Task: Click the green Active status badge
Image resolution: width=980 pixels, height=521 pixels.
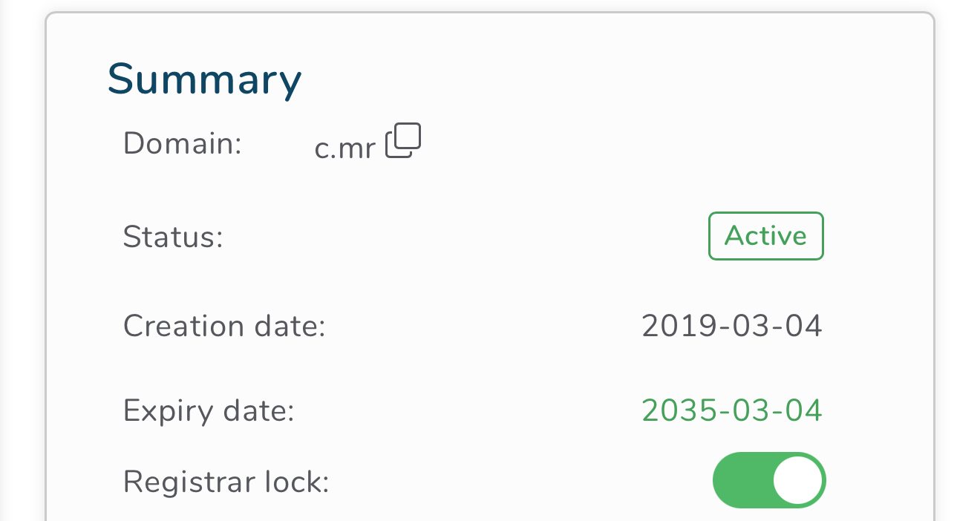Action: click(x=765, y=236)
